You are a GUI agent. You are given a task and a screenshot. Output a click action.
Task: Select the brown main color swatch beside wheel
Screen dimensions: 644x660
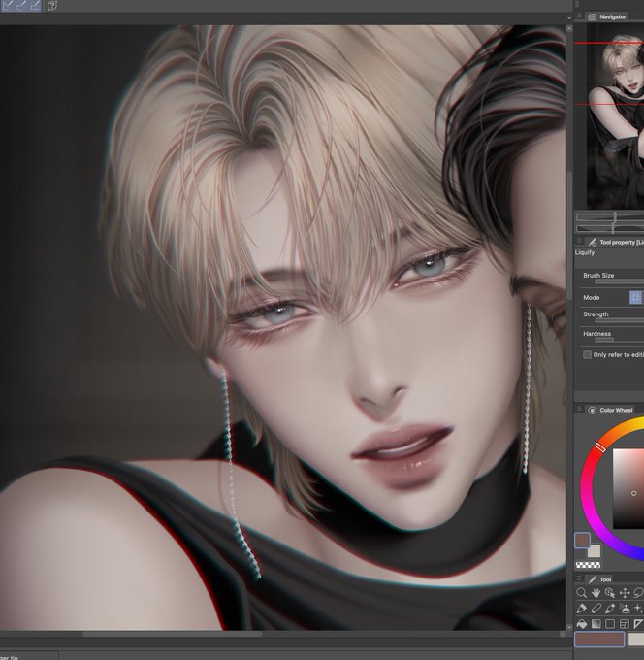tap(583, 541)
